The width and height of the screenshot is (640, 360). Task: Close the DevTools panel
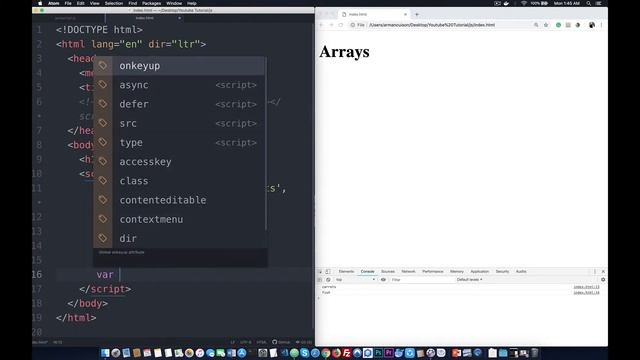point(603,271)
